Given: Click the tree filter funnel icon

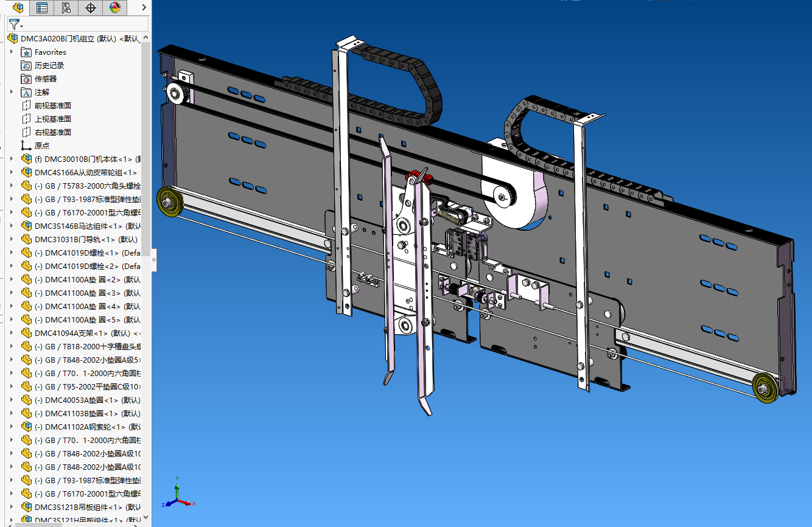Looking at the screenshot, I should coord(15,24).
